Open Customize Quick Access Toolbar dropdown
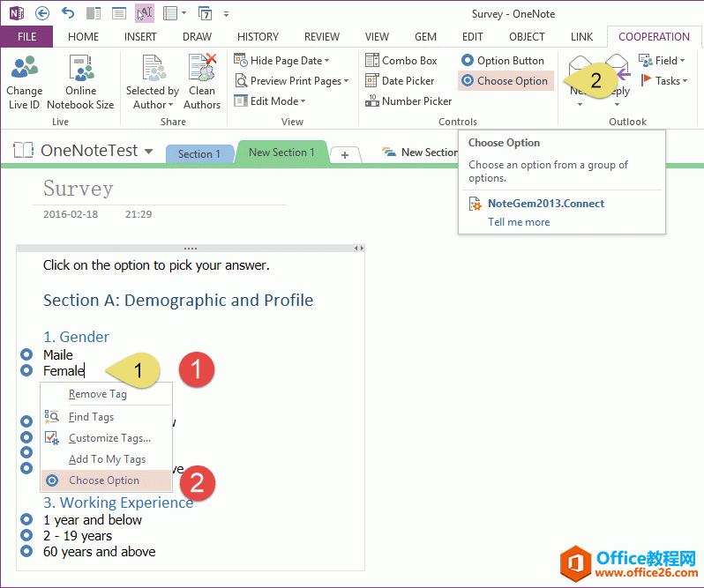Image resolution: width=704 pixels, height=588 pixels. (226, 14)
